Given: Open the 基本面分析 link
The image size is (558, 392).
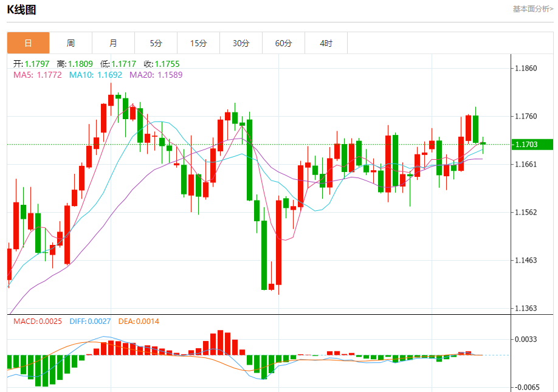Looking at the screenshot, I should point(532,9).
